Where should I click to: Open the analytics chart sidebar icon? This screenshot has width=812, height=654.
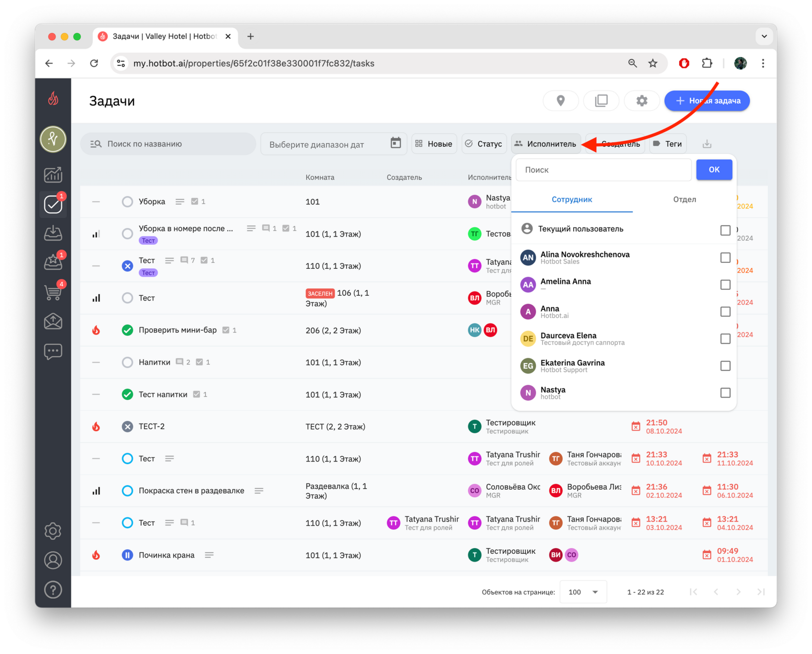[53, 174]
